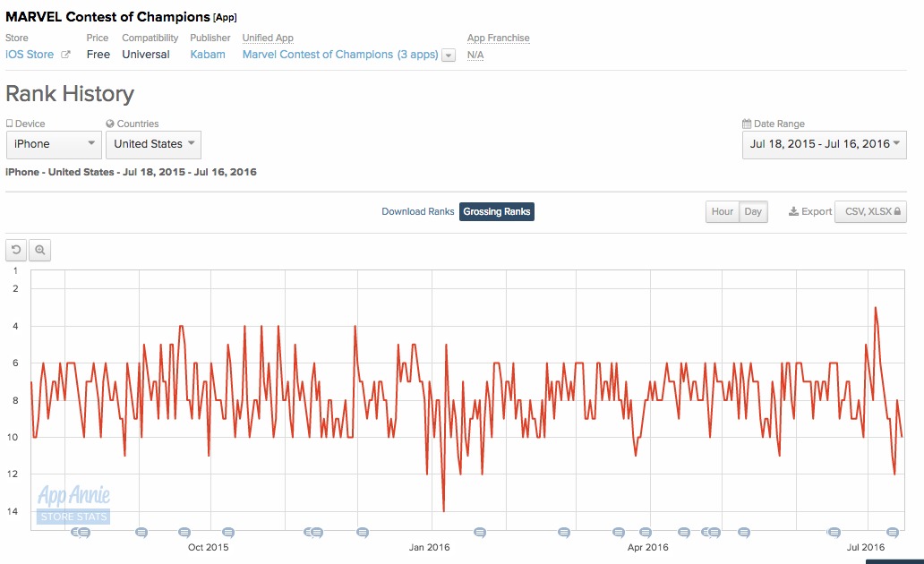Open Marvel Contest of Champions unified link
Image resolution: width=924 pixels, height=564 pixels.
340,55
